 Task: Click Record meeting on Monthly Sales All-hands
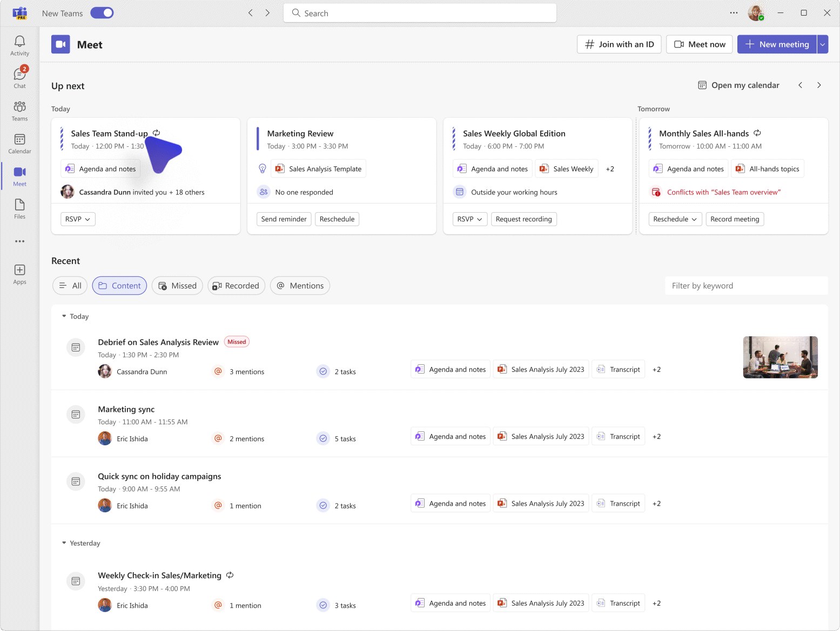pyautogui.click(x=735, y=219)
